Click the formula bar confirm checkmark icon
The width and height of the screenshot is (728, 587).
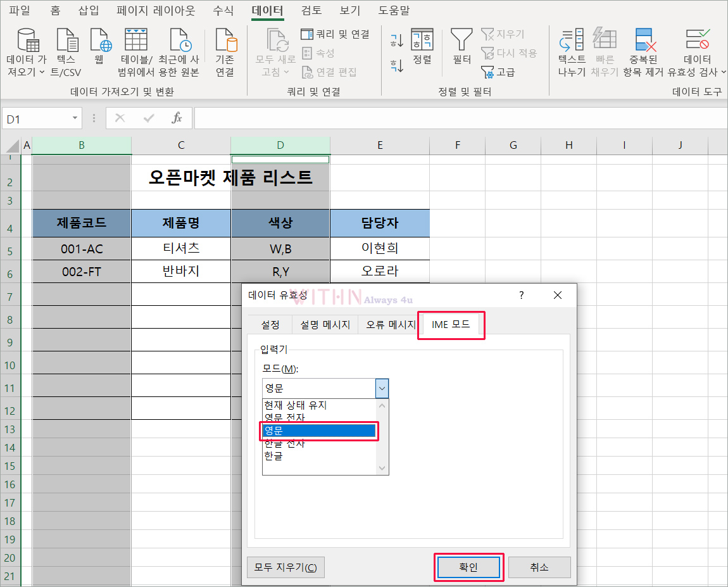point(149,118)
